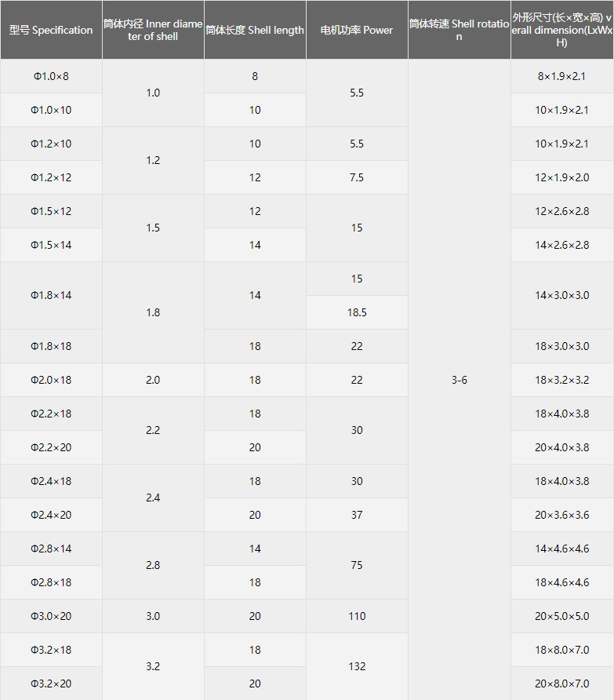Select the 14×4.6×4.6 dimension cell
This screenshot has height=700, width=614.
(561, 549)
